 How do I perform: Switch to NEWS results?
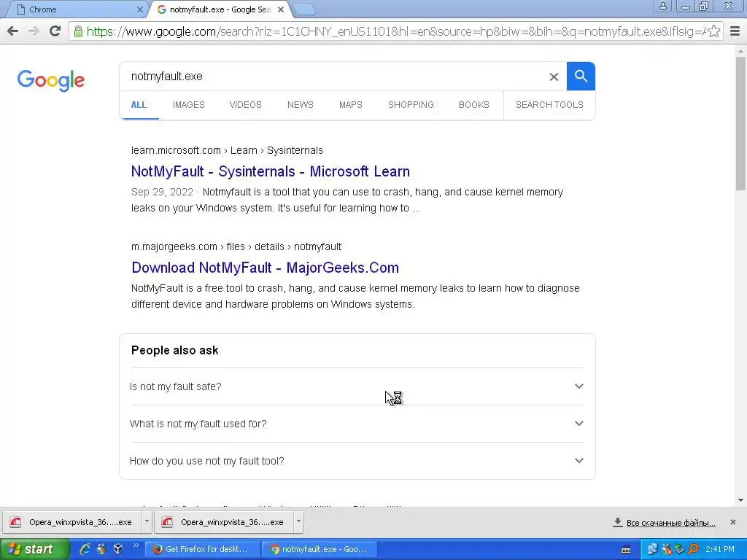[300, 105]
